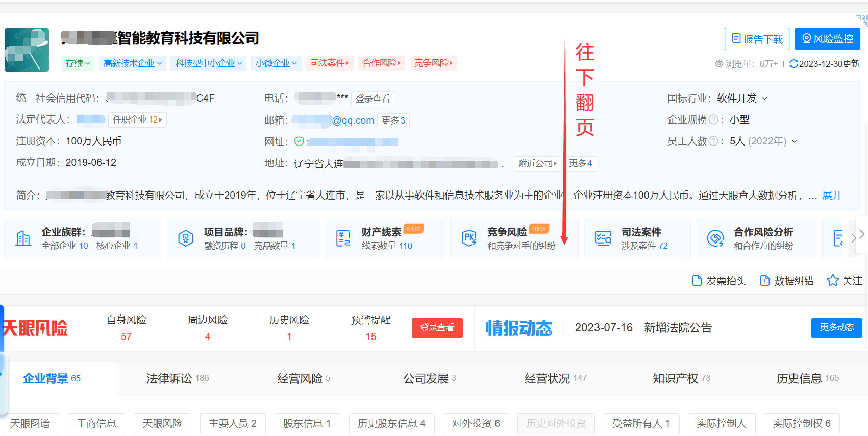Select the 股东信息 1 sub-tab

[307, 424]
